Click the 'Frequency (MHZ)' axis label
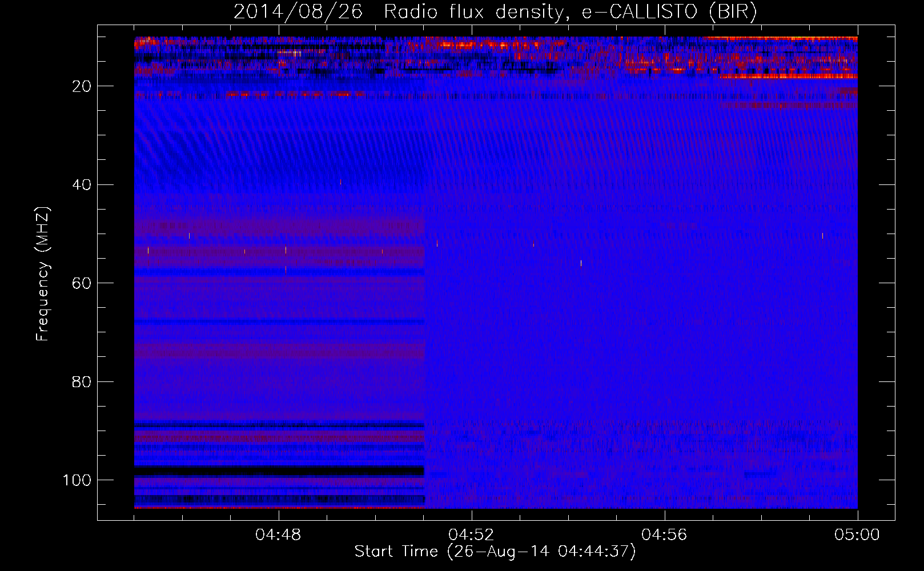Screen dimensions: 924x571 [43, 274]
